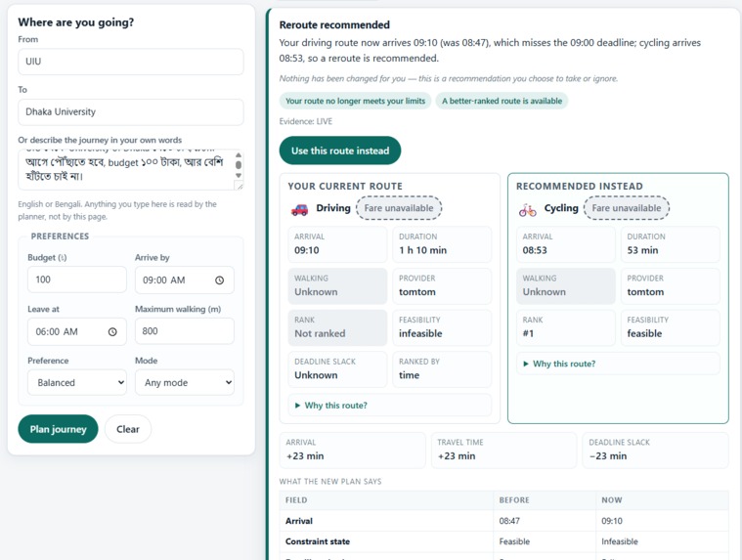Click the textarea scroll down arrow

pos(239,176)
